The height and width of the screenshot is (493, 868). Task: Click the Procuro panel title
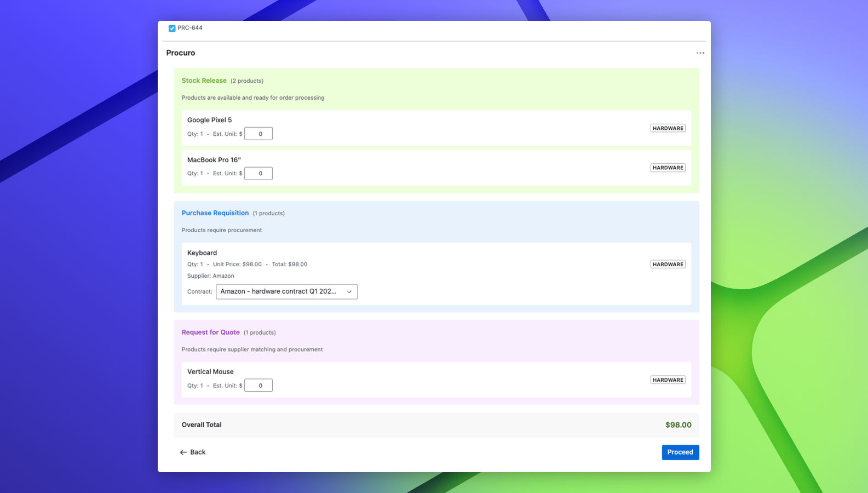coord(181,53)
